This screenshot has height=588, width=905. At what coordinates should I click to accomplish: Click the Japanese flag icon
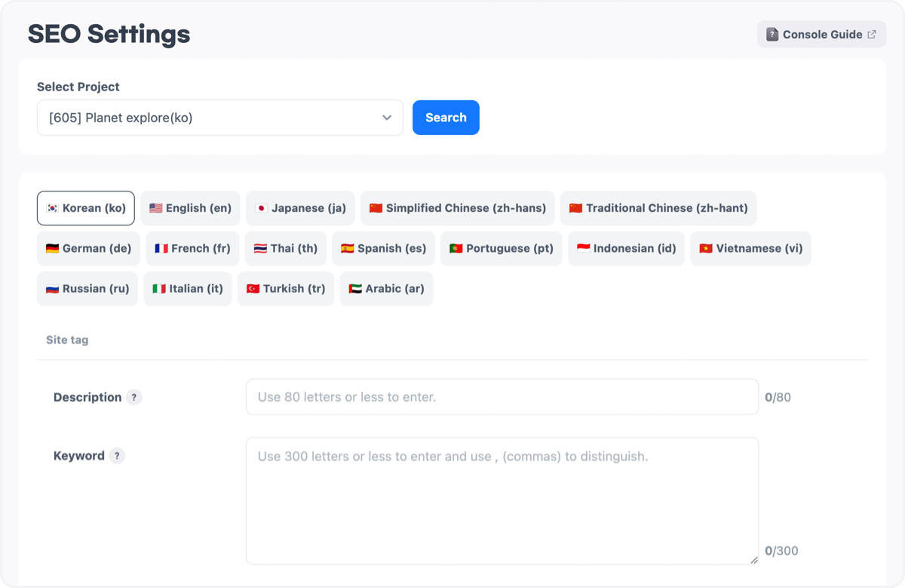[260, 208]
